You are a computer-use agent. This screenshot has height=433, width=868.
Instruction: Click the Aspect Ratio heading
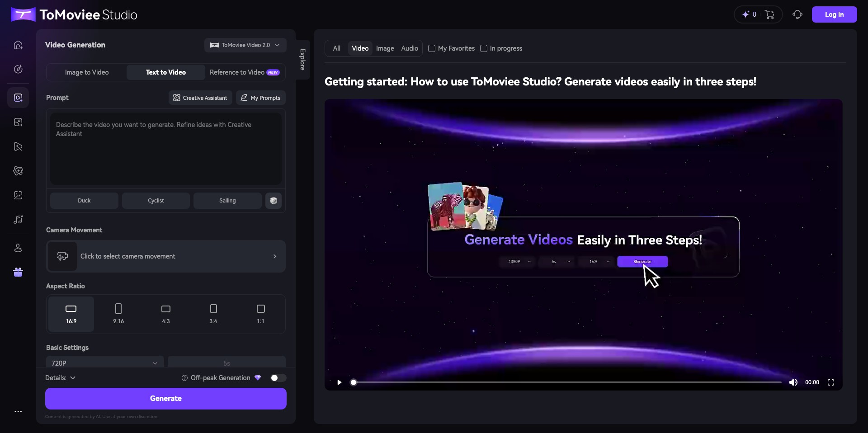click(66, 286)
